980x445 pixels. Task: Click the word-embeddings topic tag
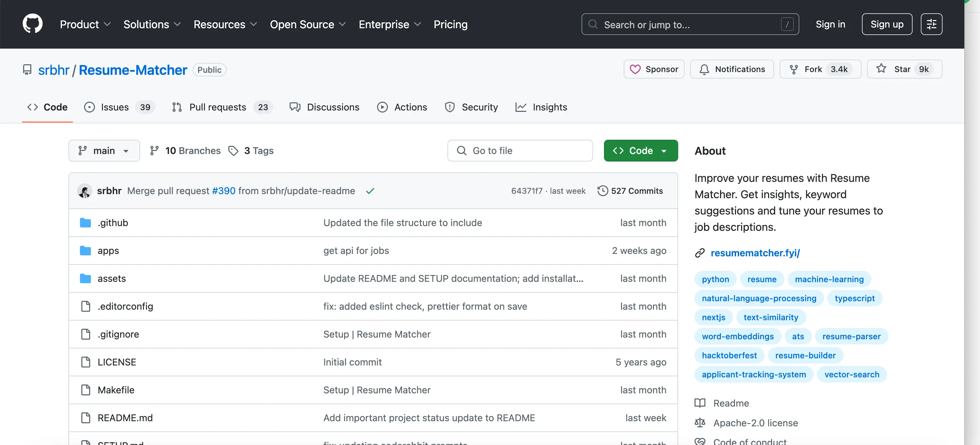pos(738,336)
